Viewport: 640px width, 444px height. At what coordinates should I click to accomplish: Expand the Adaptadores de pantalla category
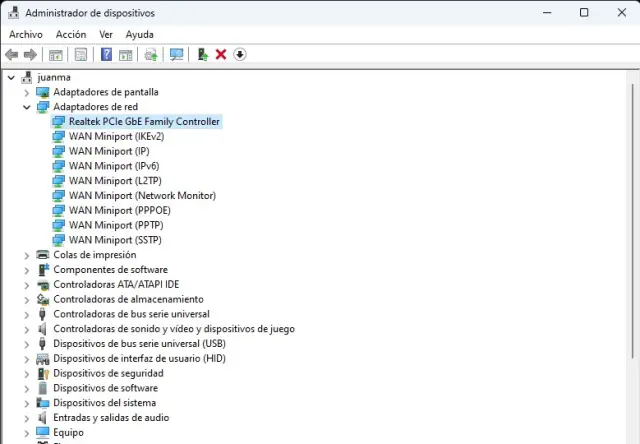point(27,92)
